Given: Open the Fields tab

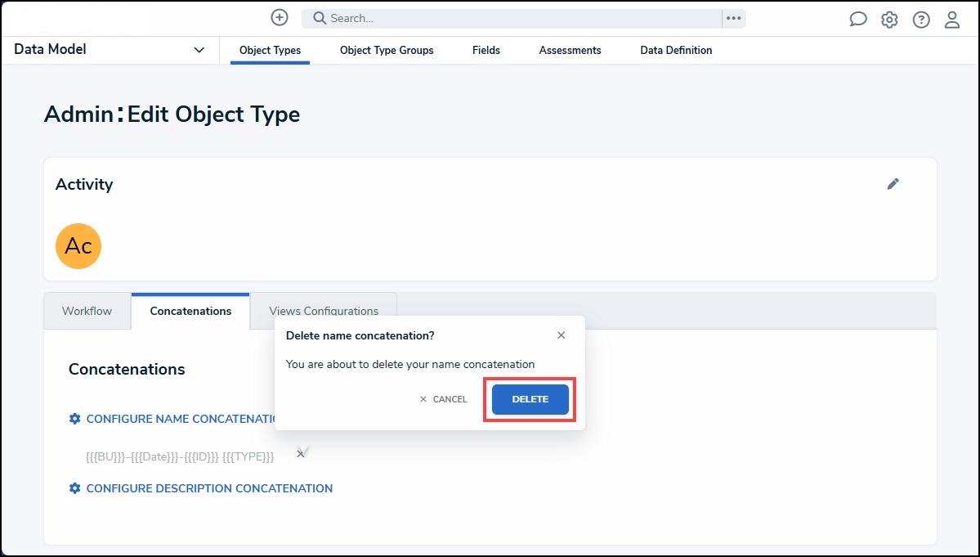Looking at the screenshot, I should coord(486,51).
